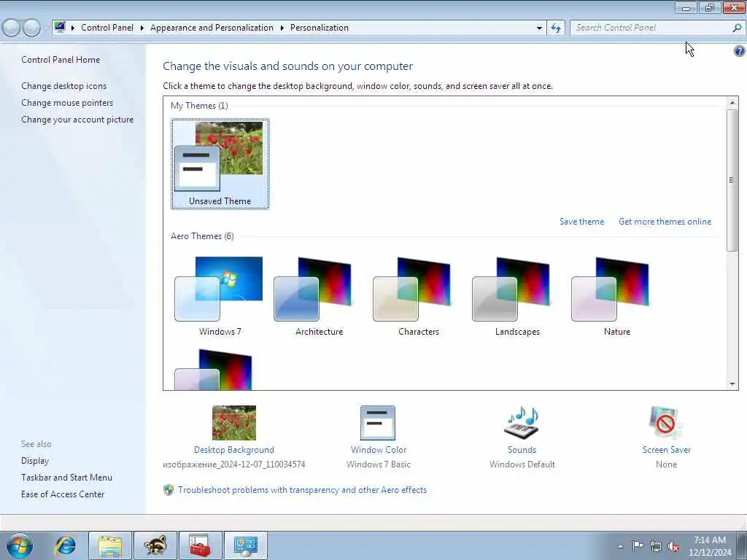Image resolution: width=747 pixels, height=560 pixels.
Task: Click the Control Panel icon in address bar
Action: (x=60, y=27)
